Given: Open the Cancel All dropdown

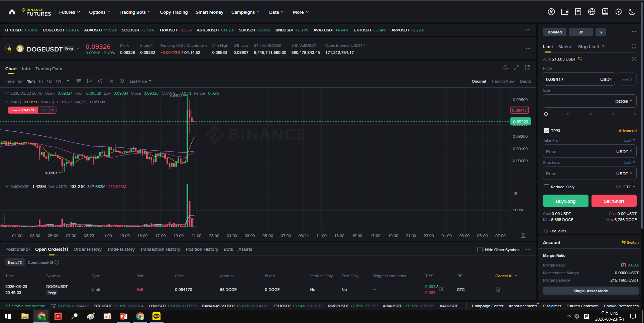Looking at the screenshot, I should coord(506,276).
